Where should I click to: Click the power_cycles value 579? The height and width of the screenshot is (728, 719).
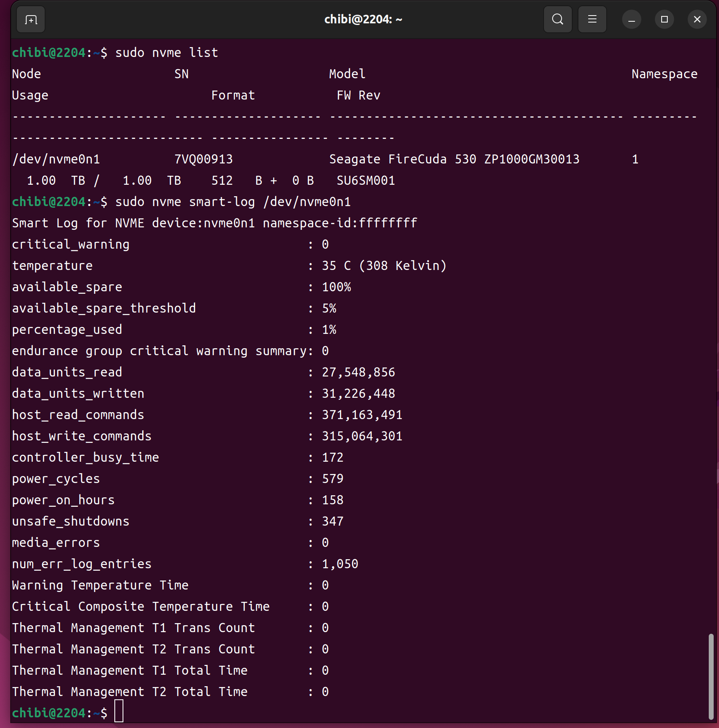[x=332, y=479]
